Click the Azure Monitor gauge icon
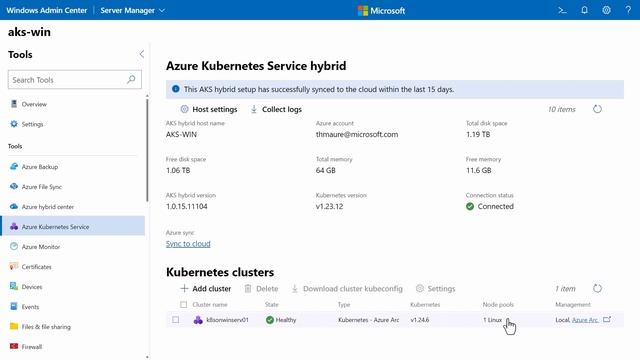The image size is (640, 360). click(14, 246)
